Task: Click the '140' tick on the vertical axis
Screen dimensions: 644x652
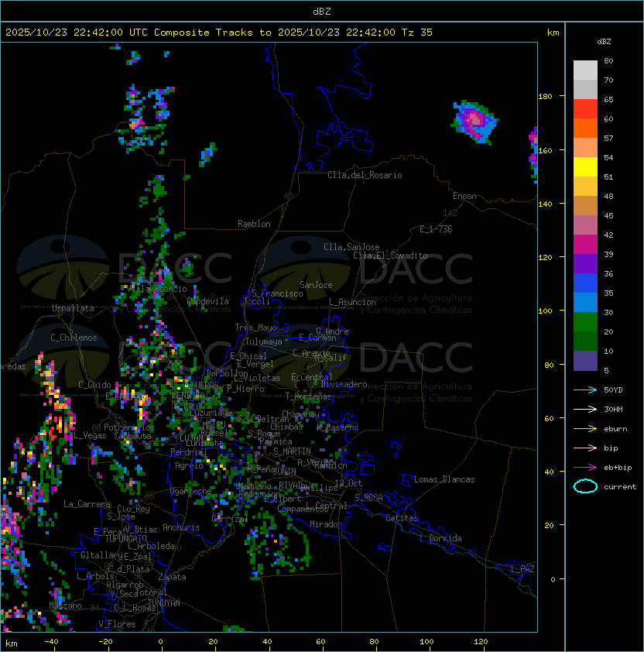Action: pyautogui.click(x=545, y=204)
